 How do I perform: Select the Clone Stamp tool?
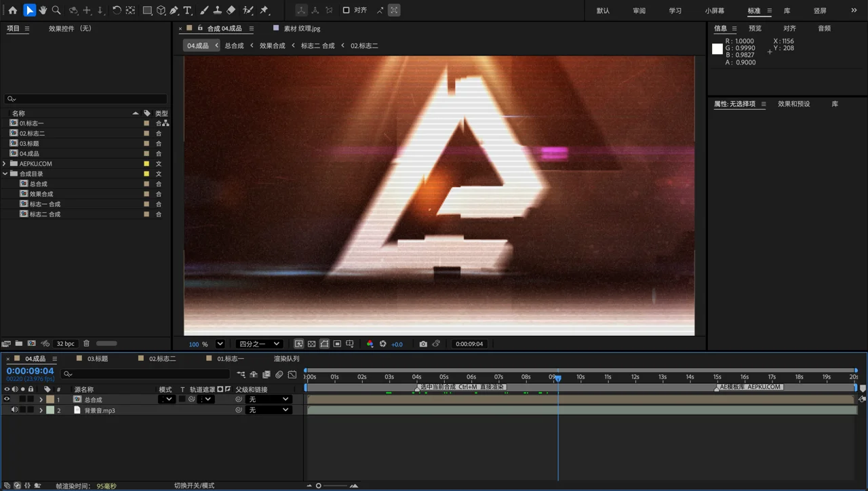217,10
